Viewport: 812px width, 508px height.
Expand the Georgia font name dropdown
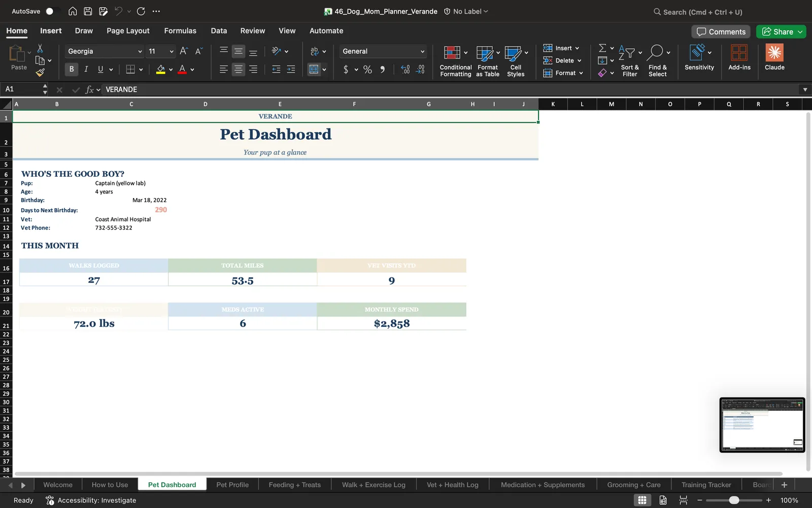tap(140, 51)
